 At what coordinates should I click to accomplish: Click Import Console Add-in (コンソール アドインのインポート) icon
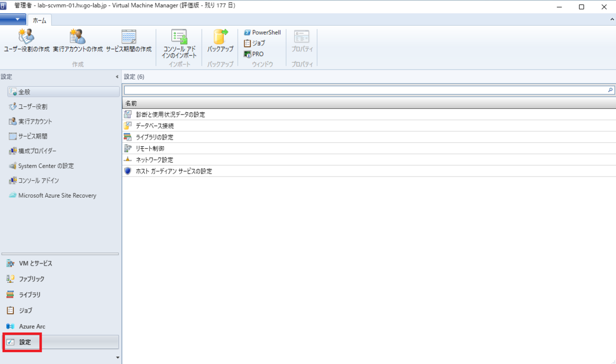179,36
